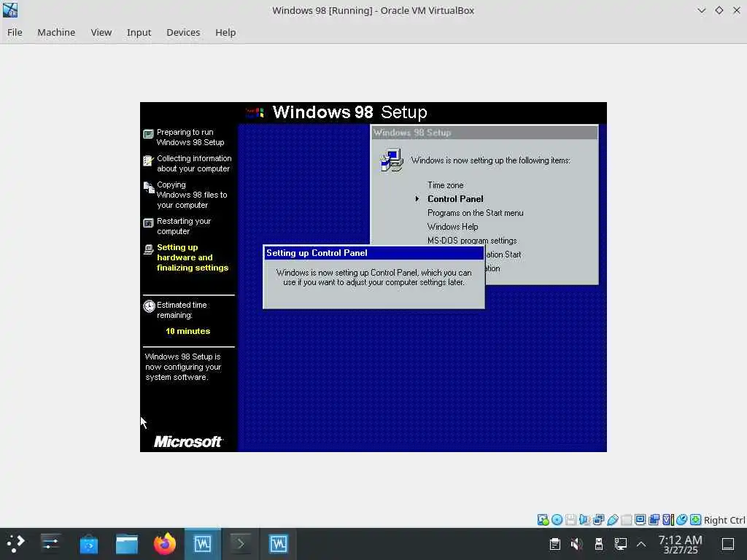Open the Machine menu

56,32
